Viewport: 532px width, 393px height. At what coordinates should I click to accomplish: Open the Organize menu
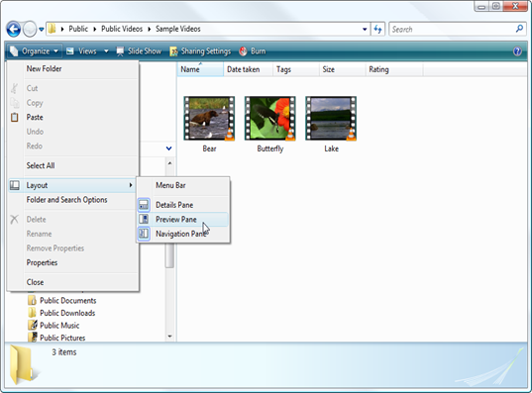[34, 51]
